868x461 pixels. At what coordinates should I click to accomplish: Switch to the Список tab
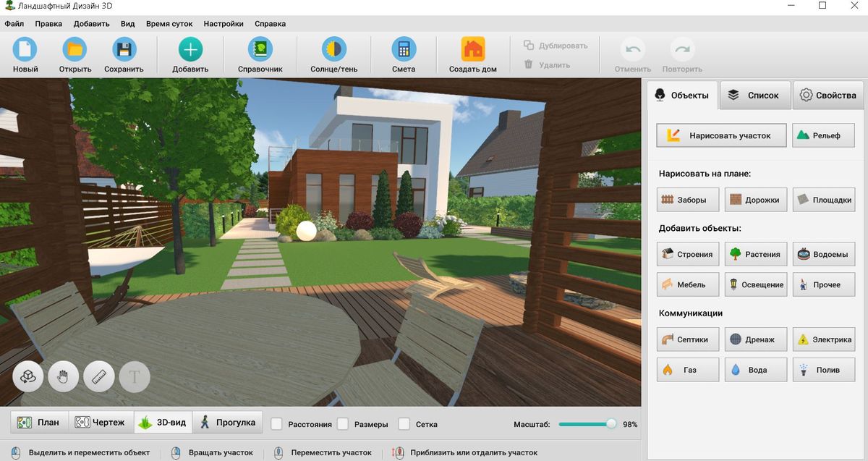coord(755,95)
